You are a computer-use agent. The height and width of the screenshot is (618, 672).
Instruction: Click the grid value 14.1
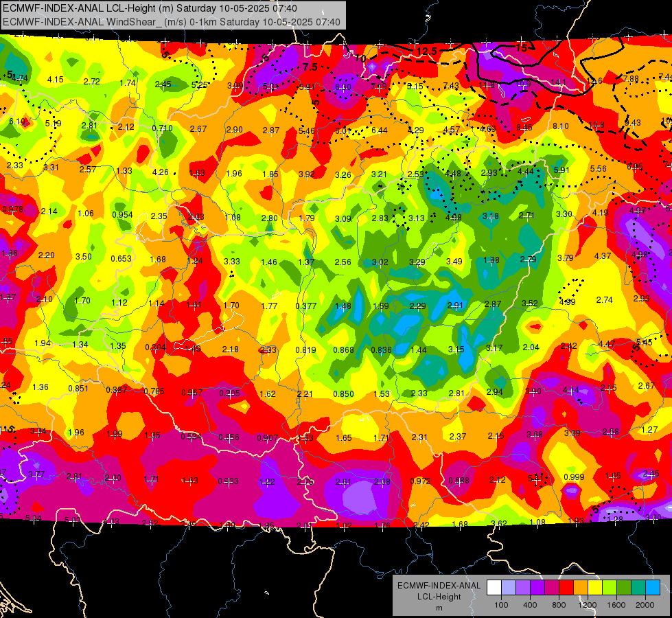pyautogui.click(x=559, y=82)
